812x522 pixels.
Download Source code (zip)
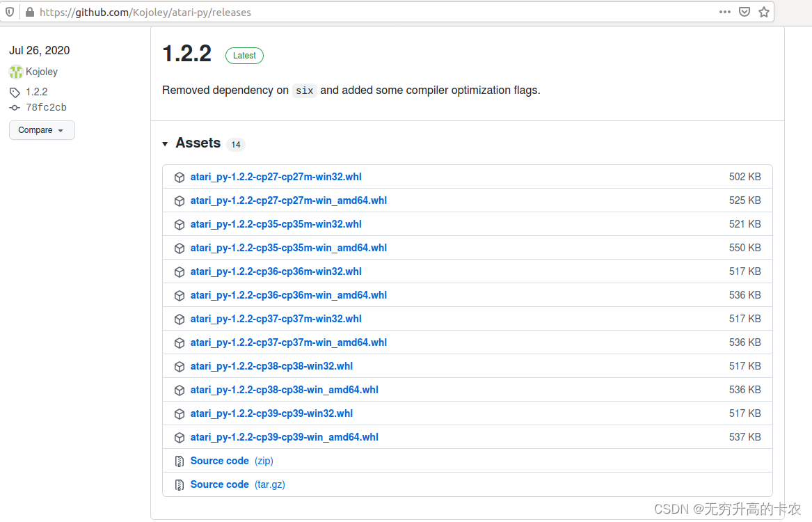tap(232, 461)
